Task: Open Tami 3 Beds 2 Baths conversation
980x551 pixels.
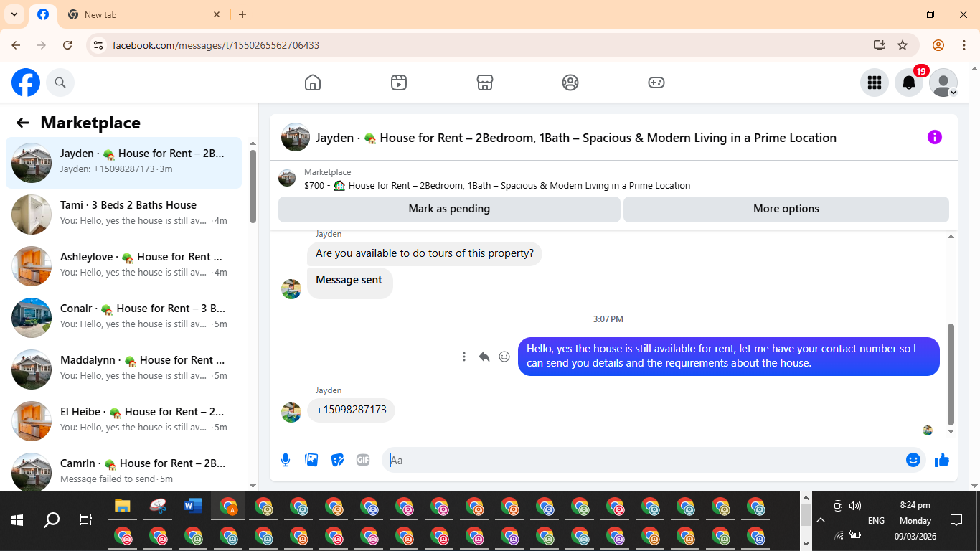Action: (x=124, y=215)
